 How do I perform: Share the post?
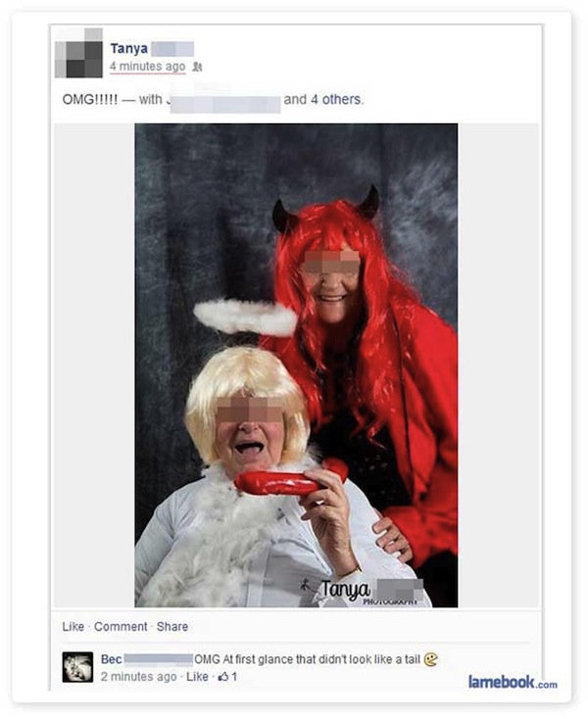coord(172,626)
